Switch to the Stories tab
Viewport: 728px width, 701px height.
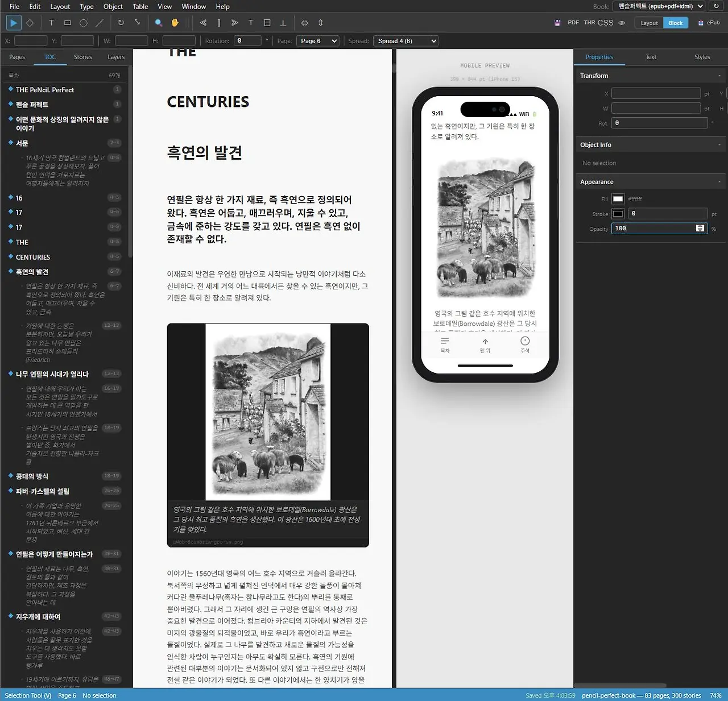click(82, 57)
